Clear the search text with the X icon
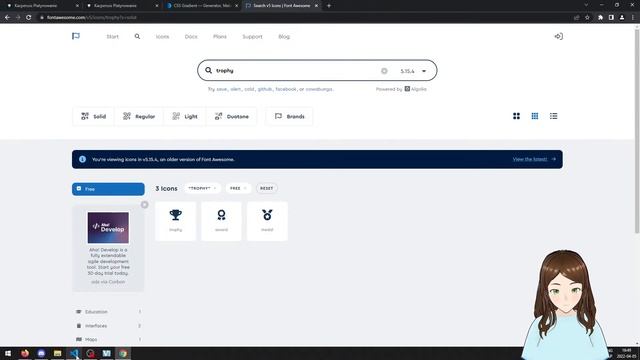 [384, 71]
